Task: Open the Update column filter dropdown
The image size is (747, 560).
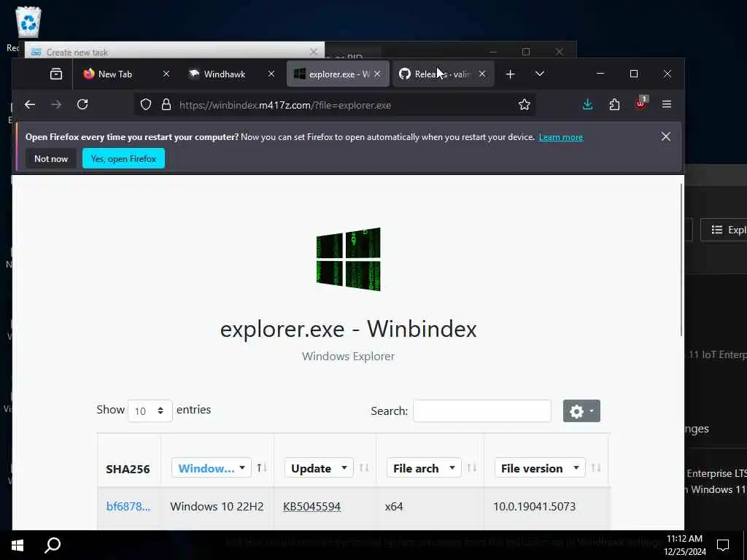Action: 319,468
